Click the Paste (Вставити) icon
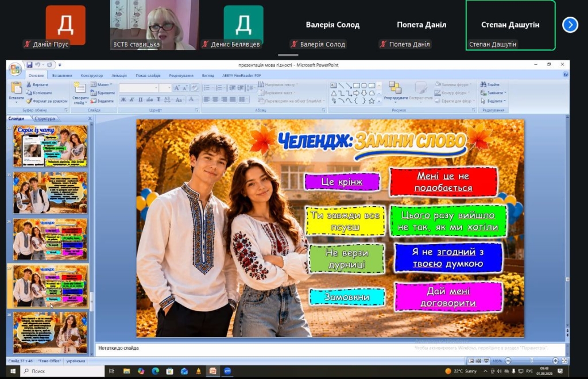588x379 pixels. coord(16,88)
